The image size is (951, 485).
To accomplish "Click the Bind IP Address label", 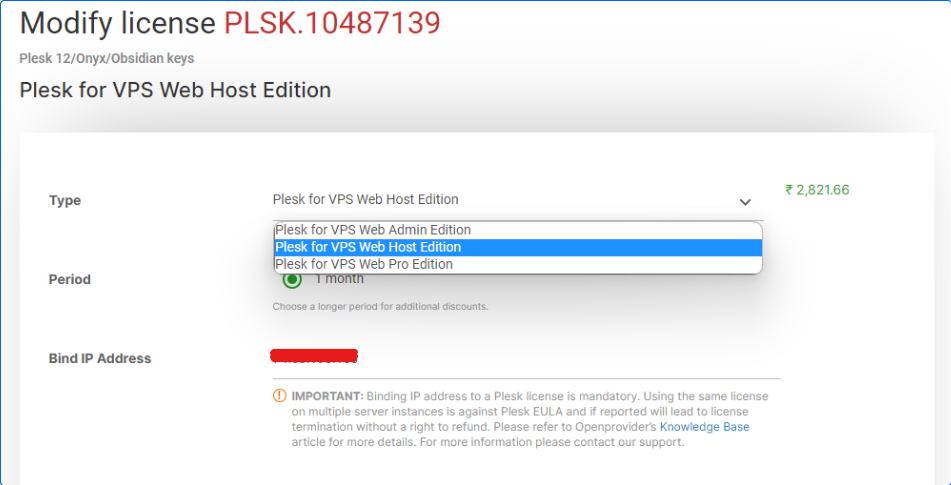I will click(99, 358).
